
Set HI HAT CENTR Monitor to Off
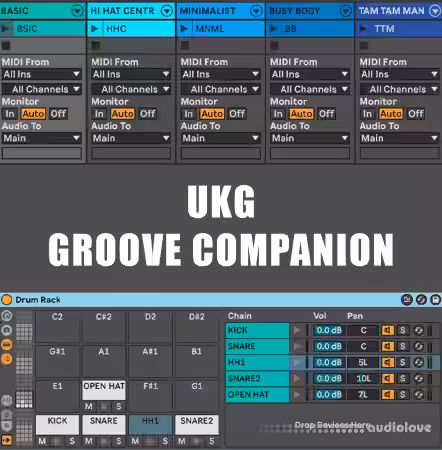[x=147, y=114]
